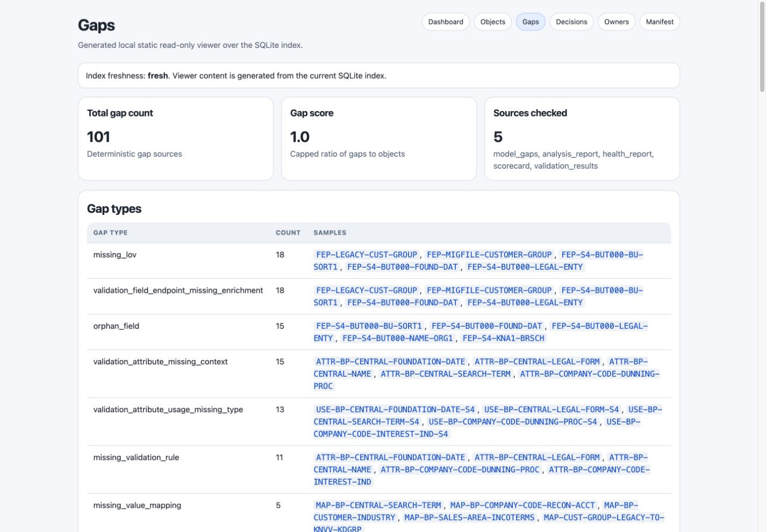Open MAP-BP-CENTRAL-SEARCH-TERM link

coord(378,505)
